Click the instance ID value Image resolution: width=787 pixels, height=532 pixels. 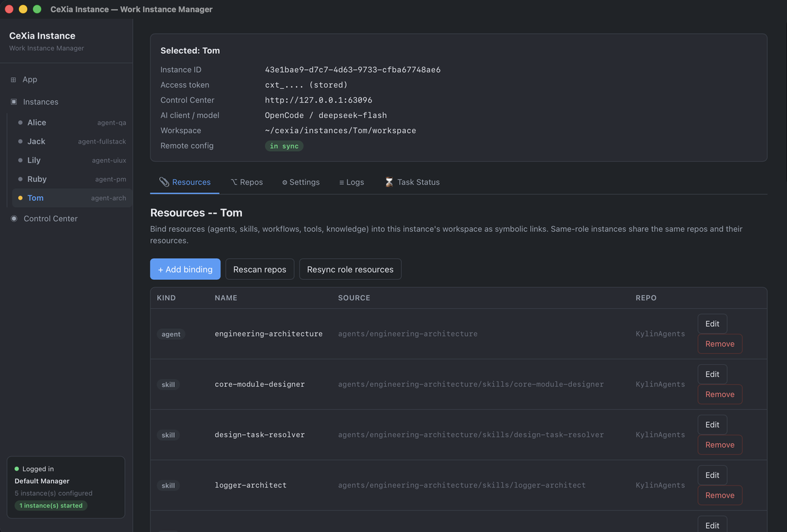point(353,69)
